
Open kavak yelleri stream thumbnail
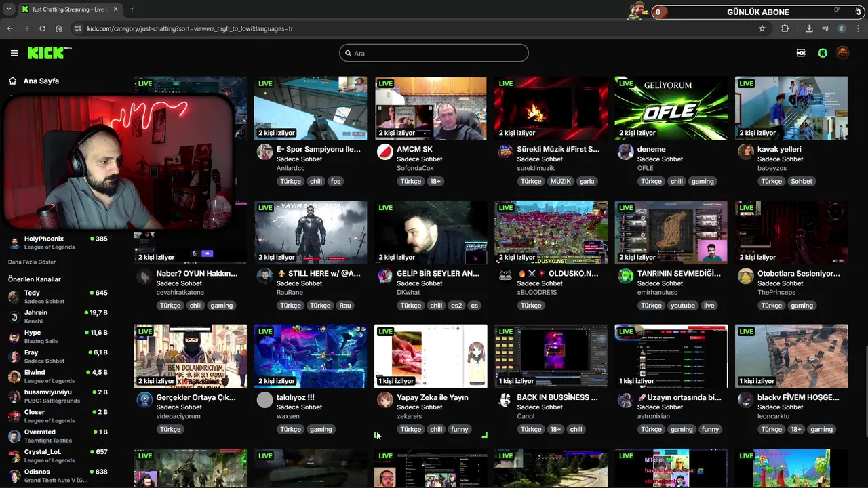coord(791,108)
